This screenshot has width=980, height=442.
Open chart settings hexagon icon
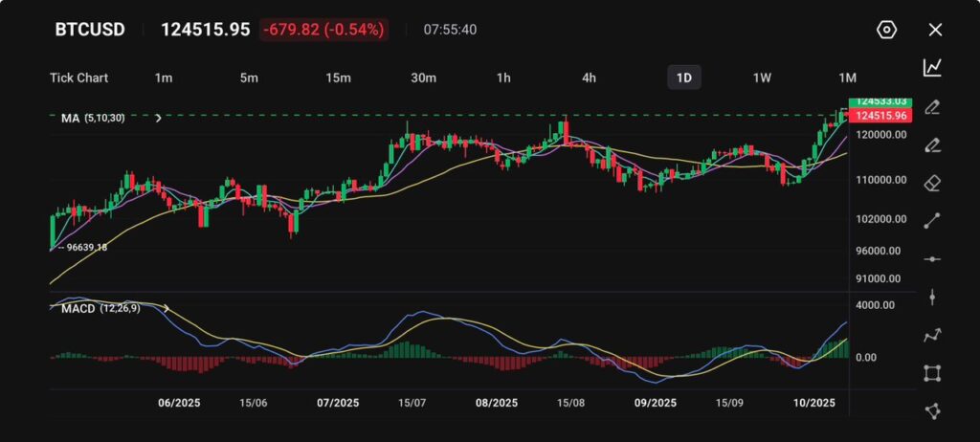click(x=886, y=30)
